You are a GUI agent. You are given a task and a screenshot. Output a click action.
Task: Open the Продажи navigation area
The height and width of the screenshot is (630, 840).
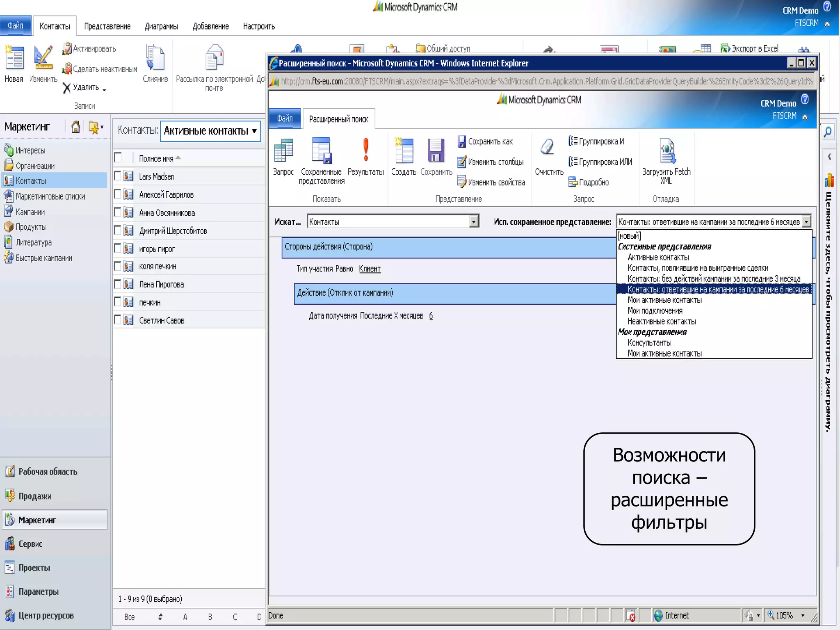click(35, 496)
